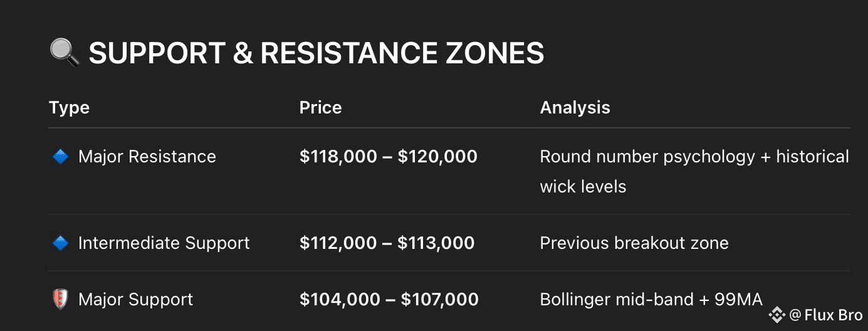Select the Major Support label
Image resolution: width=868 pixels, height=331 pixels.
(x=135, y=299)
